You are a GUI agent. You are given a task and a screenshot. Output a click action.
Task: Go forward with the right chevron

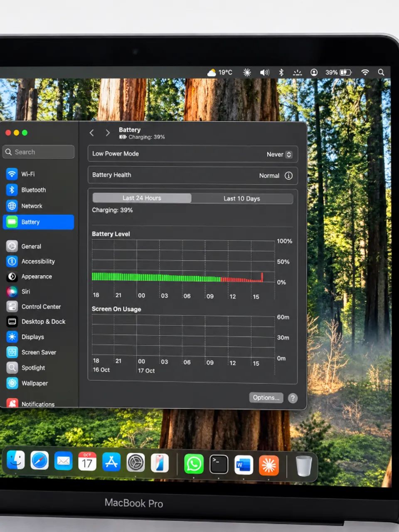point(108,133)
